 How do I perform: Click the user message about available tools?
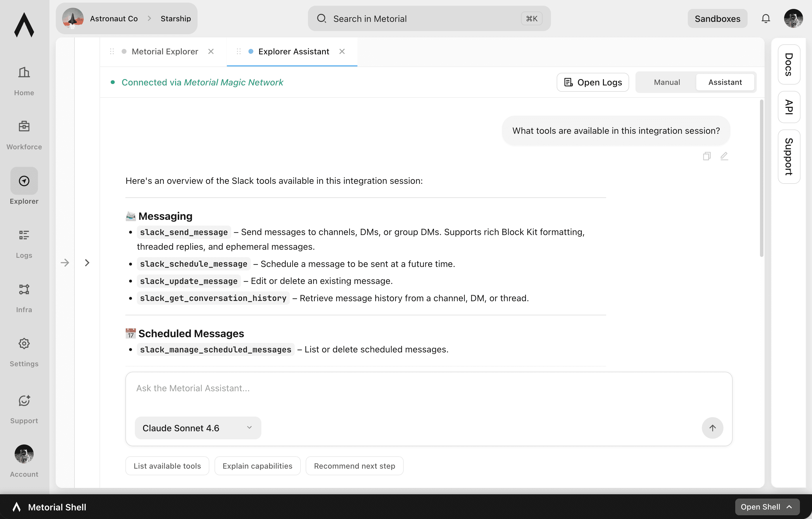click(x=616, y=131)
